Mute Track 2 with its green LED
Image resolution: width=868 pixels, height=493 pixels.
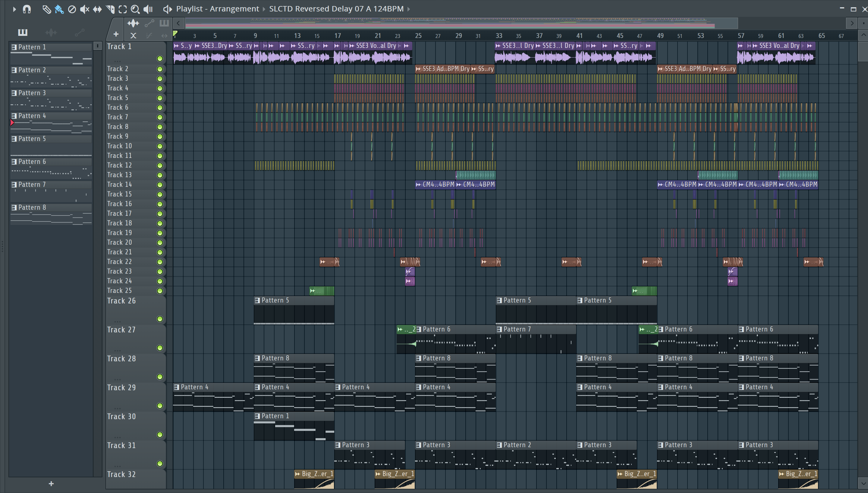click(160, 69)
